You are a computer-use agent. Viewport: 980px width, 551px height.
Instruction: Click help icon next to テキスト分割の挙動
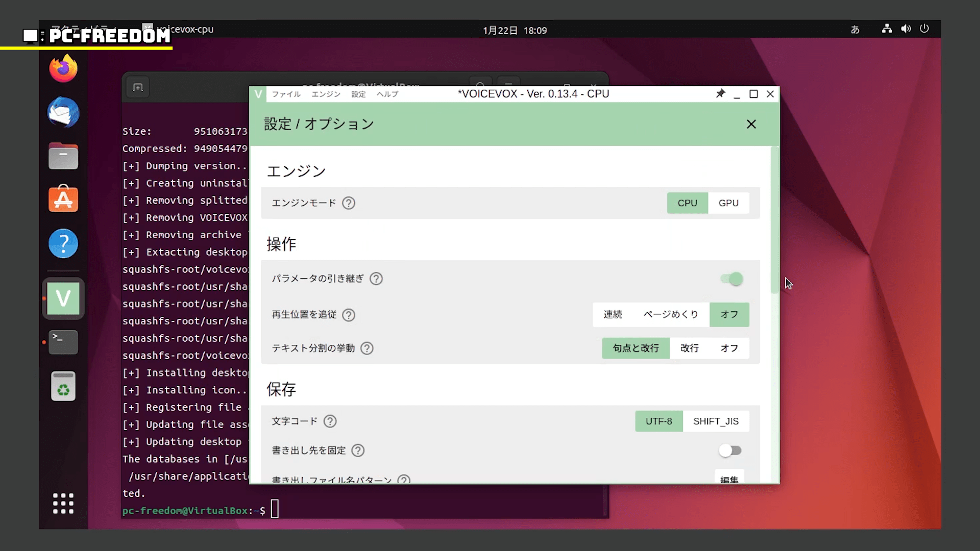pyautogui.click(x=367, y=348)
